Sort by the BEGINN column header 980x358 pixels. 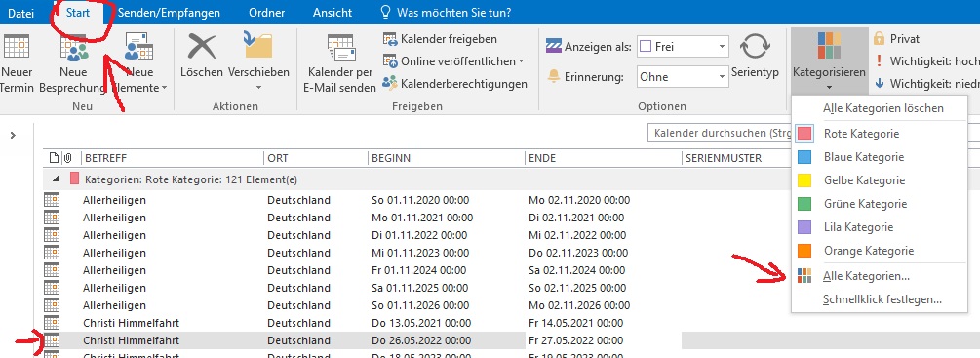coord(447,158)
